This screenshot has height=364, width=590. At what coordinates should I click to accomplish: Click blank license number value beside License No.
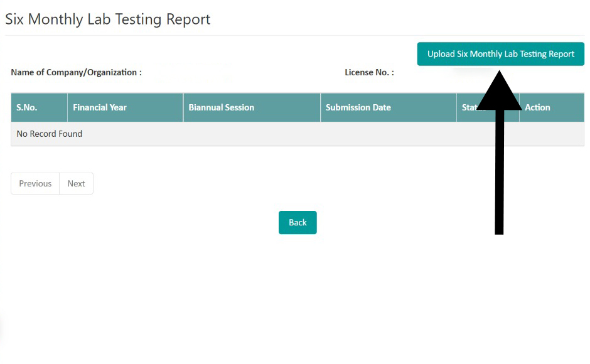click(x=432, y=72)
